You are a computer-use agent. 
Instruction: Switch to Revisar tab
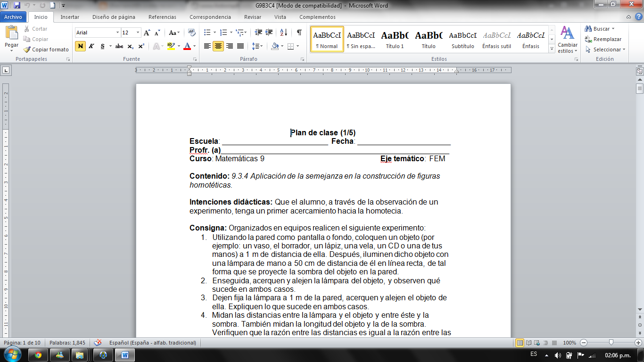(253, 17)
